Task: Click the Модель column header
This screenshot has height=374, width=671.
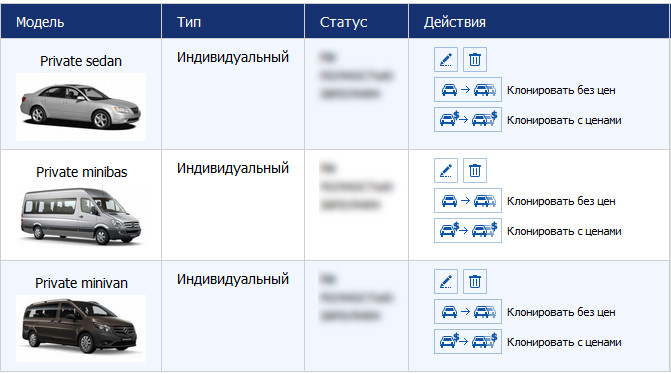Action: point(40,22)
